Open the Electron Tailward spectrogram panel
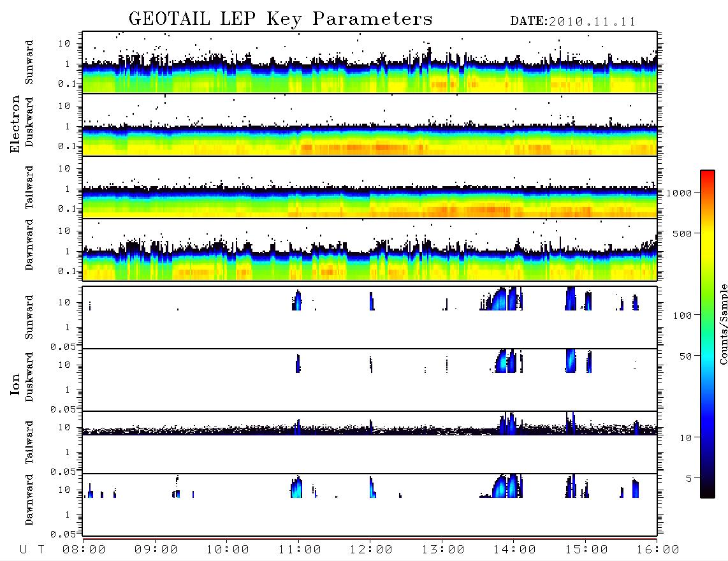The image size is (728, 561). pos(370,187)
